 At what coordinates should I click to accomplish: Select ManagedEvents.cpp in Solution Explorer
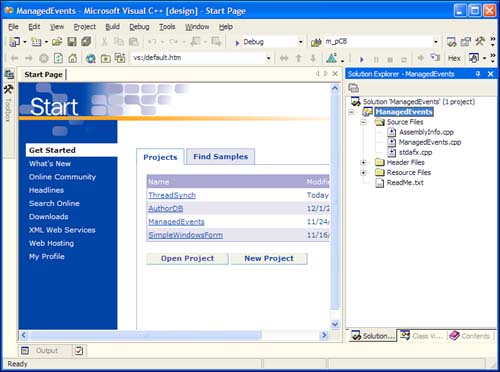tap(430, 142)
